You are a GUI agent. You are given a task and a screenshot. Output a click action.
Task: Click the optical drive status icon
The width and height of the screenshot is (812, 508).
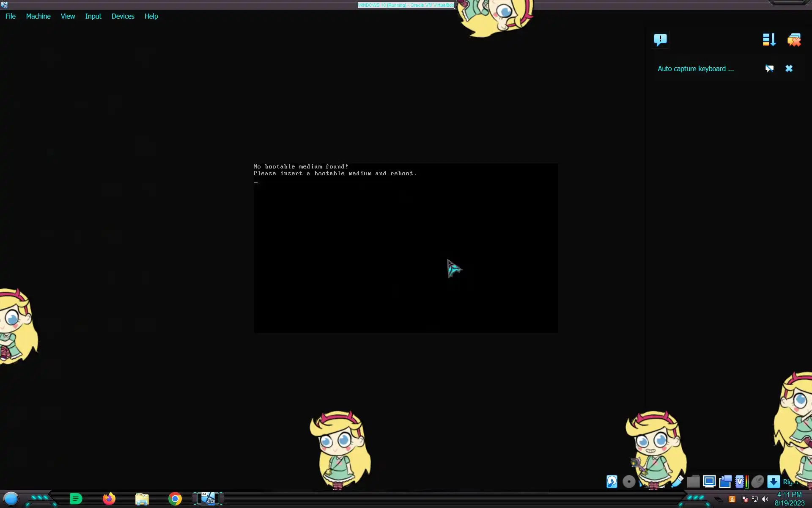[x=629, y=481]
